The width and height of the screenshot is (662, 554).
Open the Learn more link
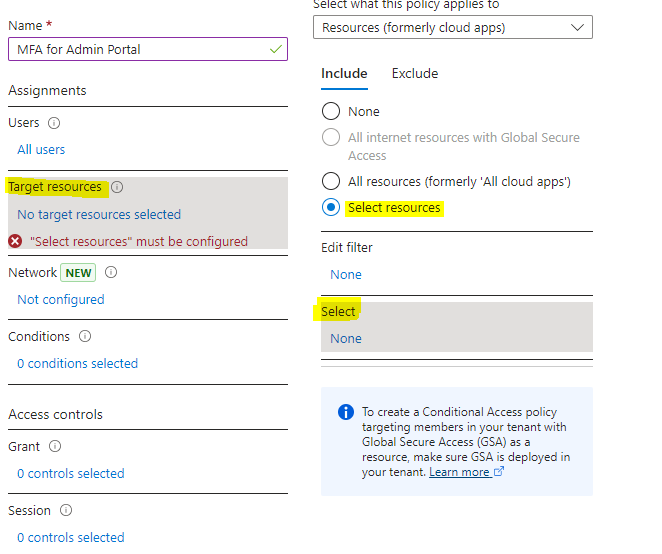460,472
